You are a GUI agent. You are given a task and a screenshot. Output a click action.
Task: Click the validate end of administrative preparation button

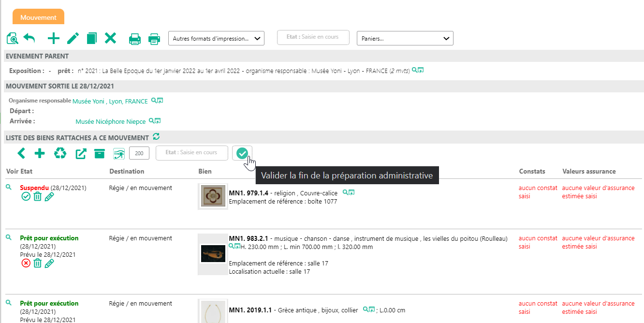click(242, 153)
